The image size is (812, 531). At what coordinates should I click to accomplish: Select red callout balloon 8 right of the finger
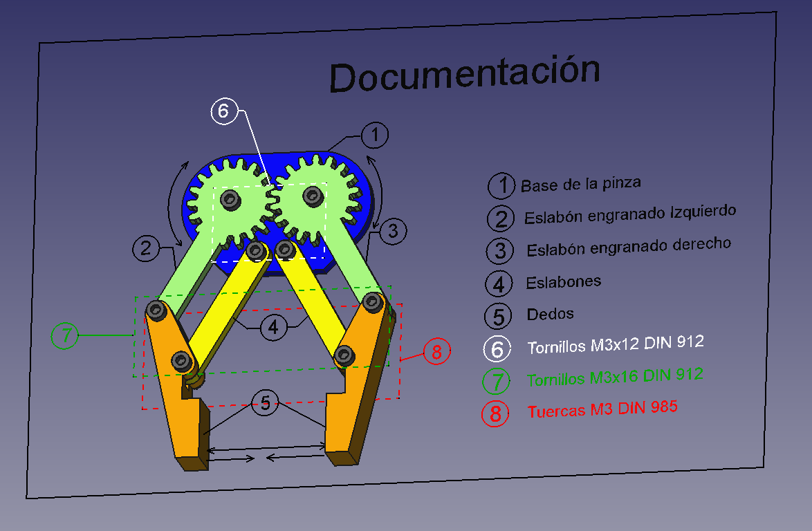436,351
